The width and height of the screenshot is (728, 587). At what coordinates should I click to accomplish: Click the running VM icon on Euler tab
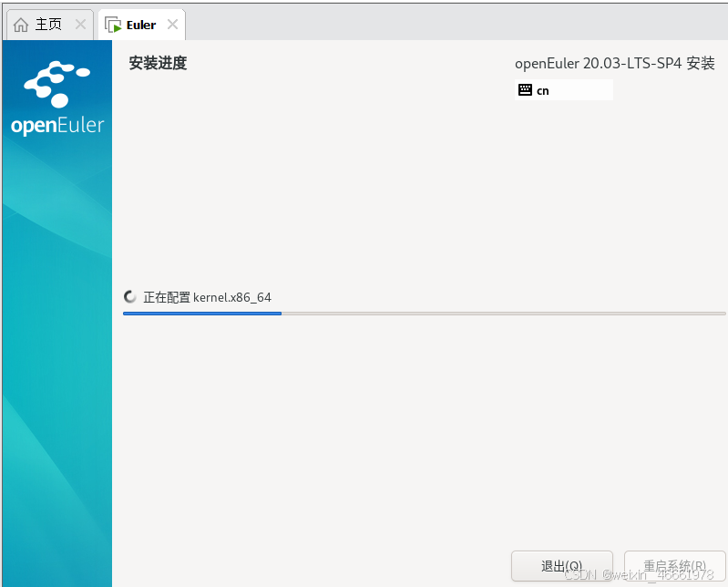pos(113,25)
